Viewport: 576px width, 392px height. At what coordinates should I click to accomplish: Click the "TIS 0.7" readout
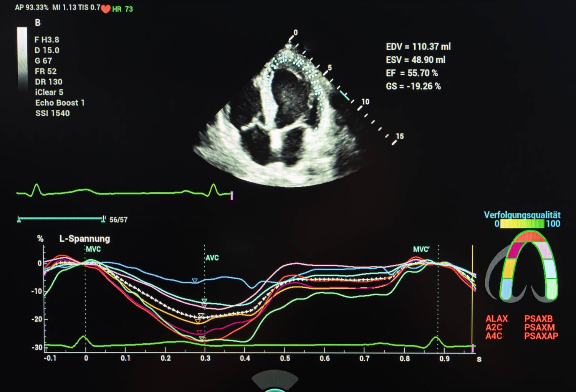(x=89, y=7)
